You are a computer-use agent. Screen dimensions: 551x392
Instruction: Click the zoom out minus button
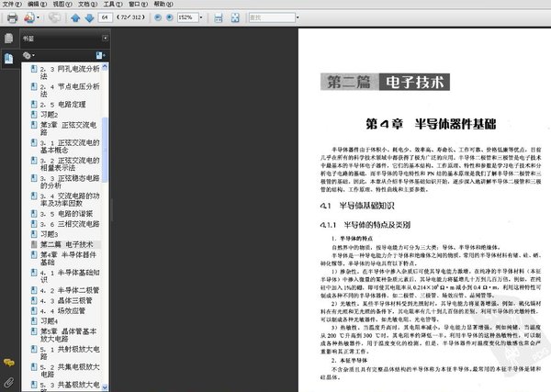tap(158, 17)
